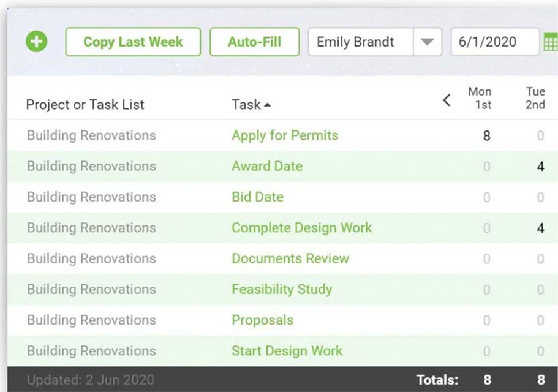Click Tuesday hours 4 for Complete Design Work

tap(540, 228)
